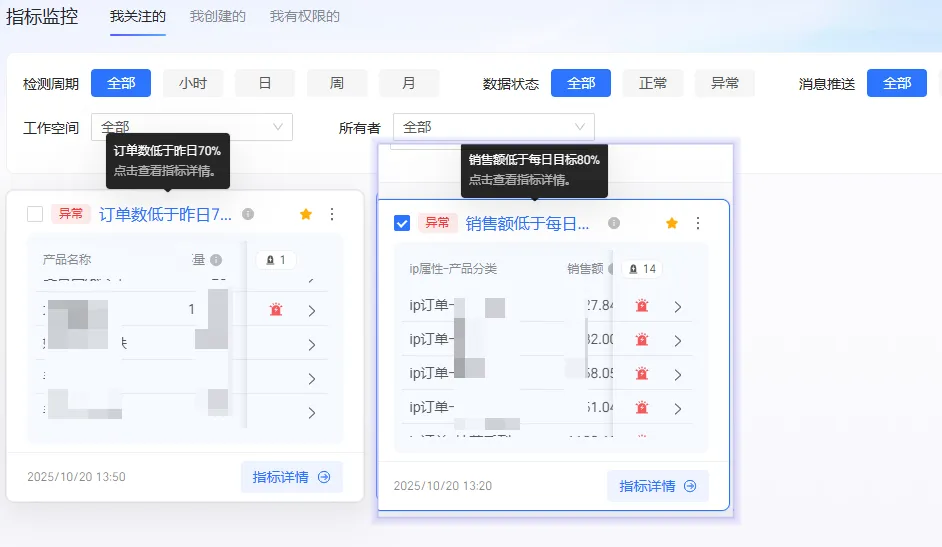Filter data status by 正常
The height and width of the screenshot is (547, 942).
pos(653,83)
